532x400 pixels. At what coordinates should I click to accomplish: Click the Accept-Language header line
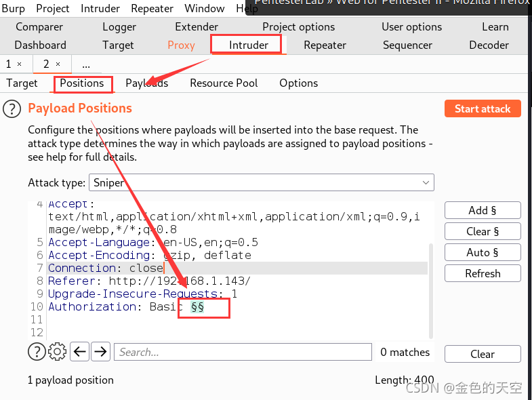153,243
